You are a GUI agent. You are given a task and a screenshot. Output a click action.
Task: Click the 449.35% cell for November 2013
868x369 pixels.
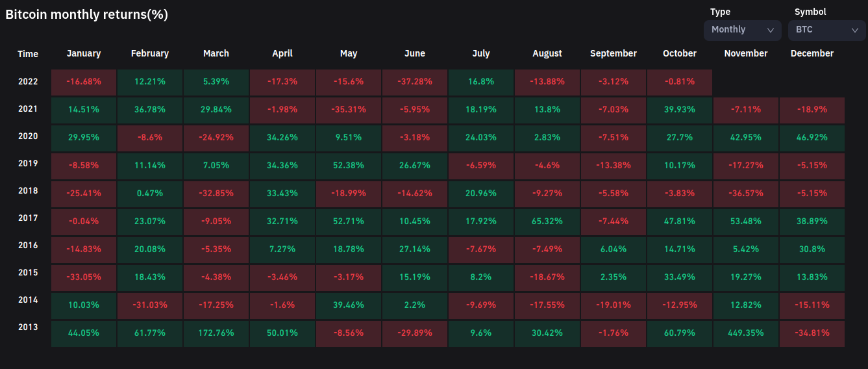pos(745,333)
